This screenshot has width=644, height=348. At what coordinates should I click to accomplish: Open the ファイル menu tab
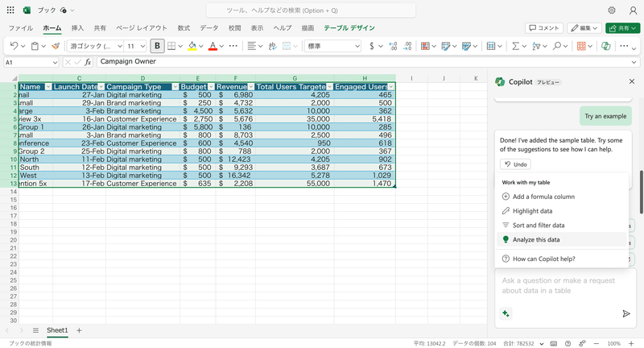tap(21, 28)
